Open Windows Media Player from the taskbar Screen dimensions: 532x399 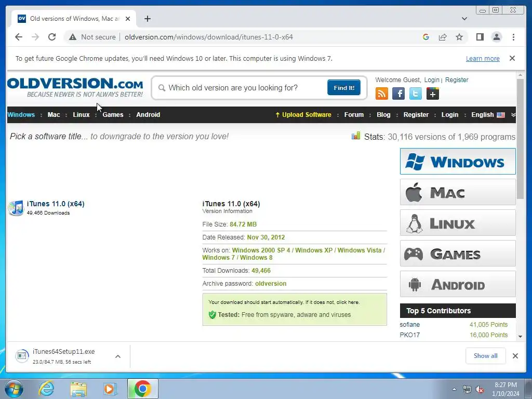pos(110,389)
